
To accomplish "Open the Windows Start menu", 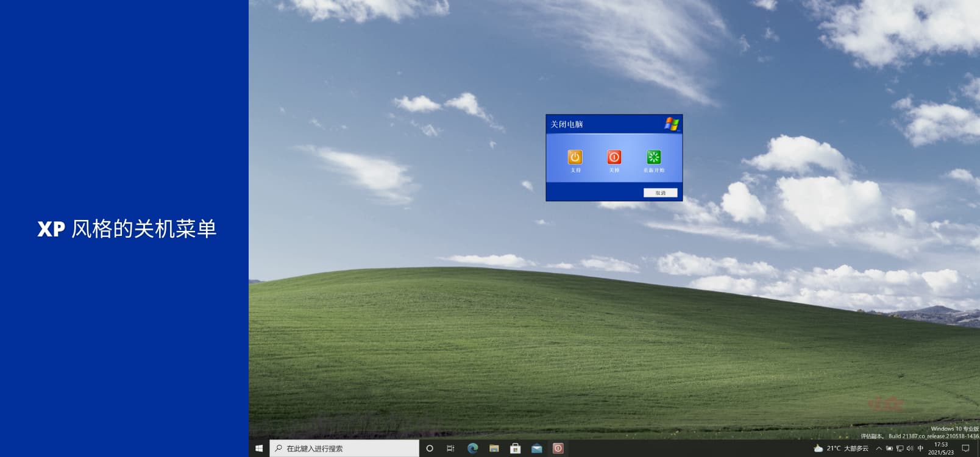I will pos(259,448).
